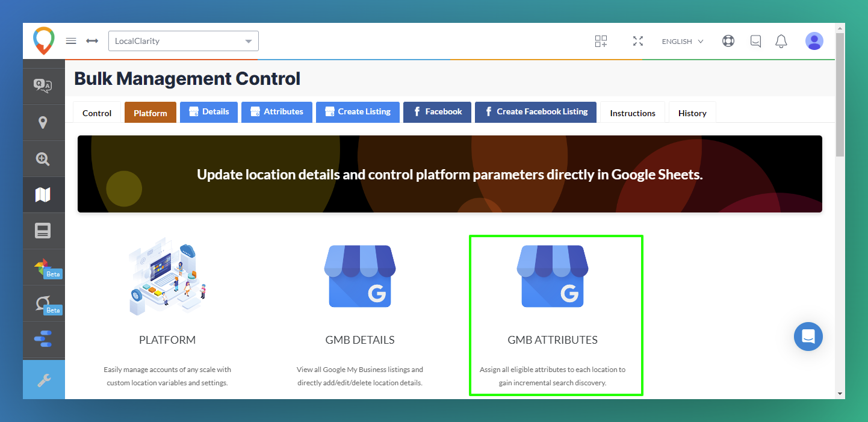Open the card panel icon in sidebar

coord(43,231)
